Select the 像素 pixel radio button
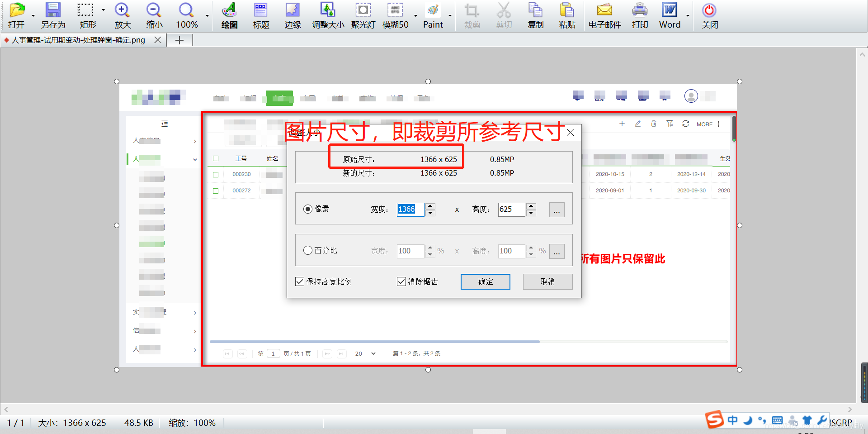 click(308, 209)
